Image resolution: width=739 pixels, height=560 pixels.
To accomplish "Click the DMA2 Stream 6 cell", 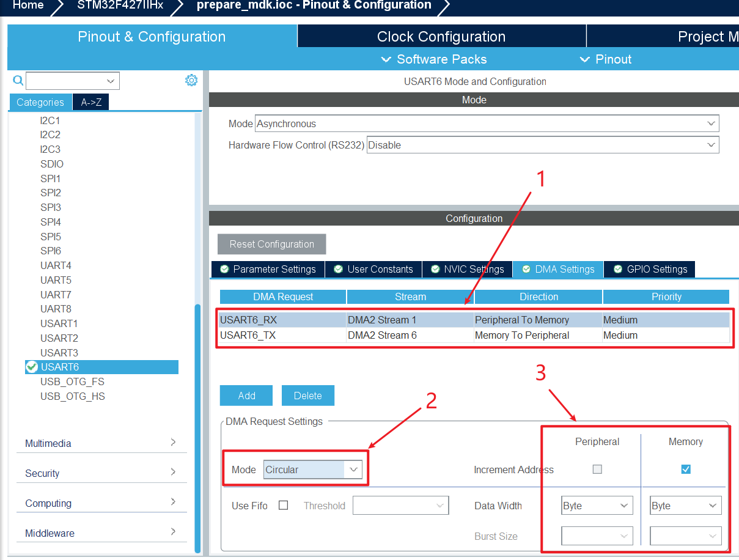I will (410, 335).
